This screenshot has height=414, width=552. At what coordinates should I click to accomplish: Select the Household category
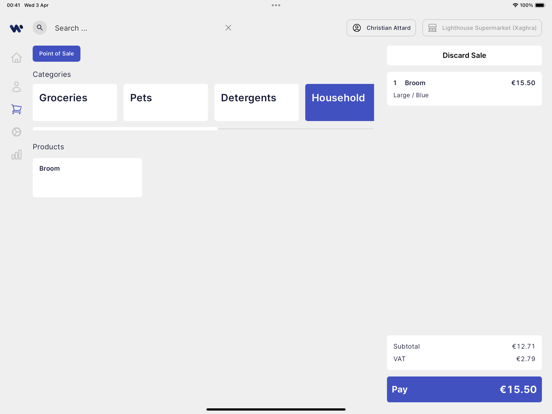(x=339, y=102)
